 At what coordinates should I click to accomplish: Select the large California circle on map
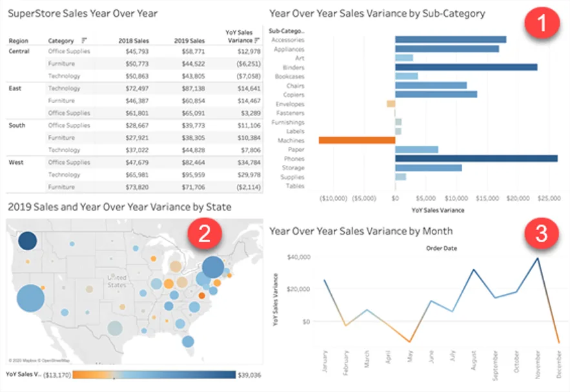(x=30, y=299)
